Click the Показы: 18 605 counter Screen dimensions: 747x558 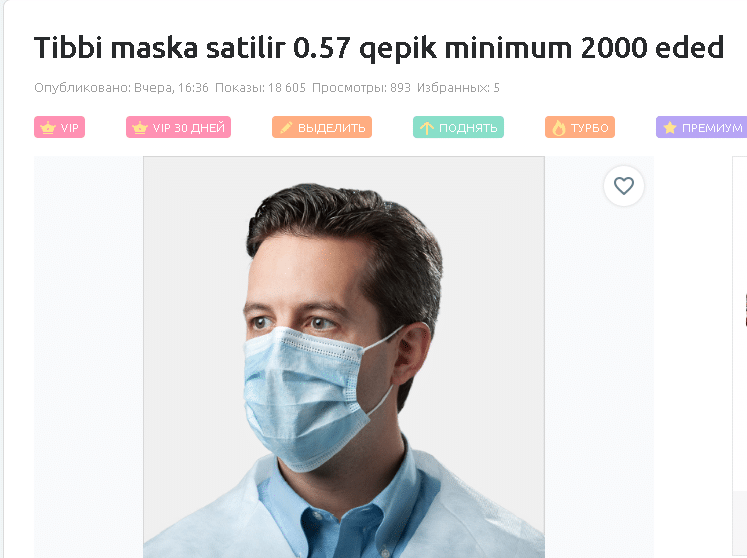[260, 88]
